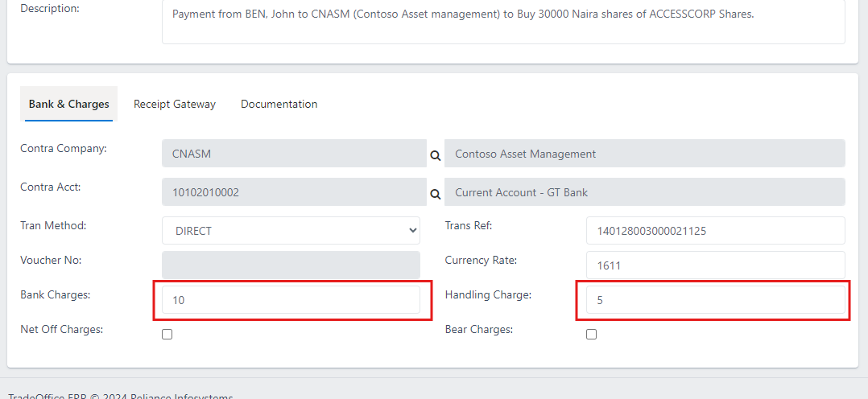Screen dimensions: 868x399
Task: Open the Tran Method DIRECT dropdown
Action: pyautogui.click(x=291, y=231)
